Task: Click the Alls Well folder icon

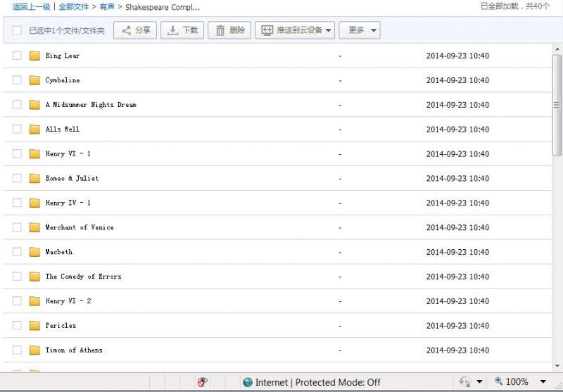Action: click(34, 129)
